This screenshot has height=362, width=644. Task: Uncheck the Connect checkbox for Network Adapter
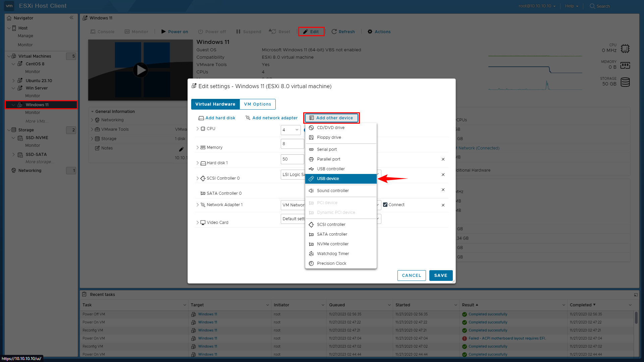[x=385, y=205]
